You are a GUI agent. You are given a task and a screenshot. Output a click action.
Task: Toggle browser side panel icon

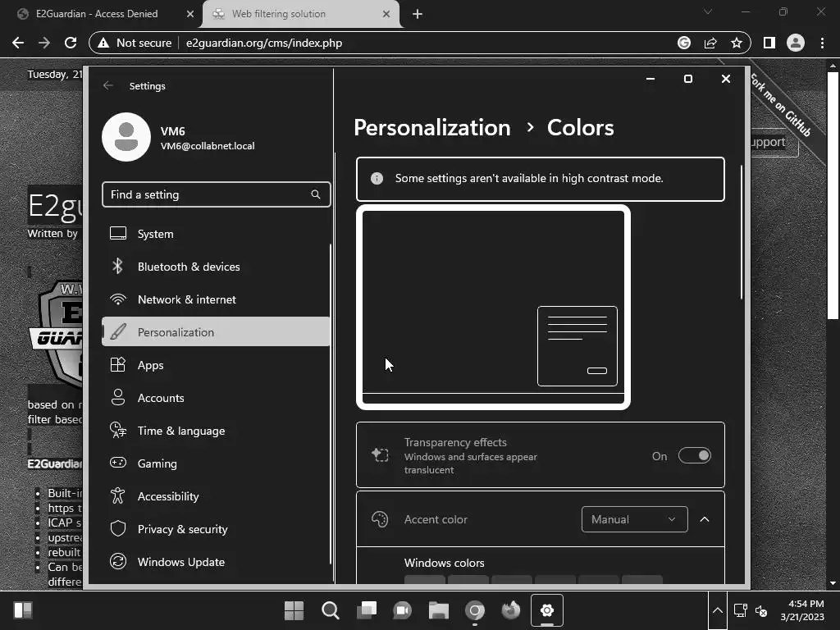769,43
